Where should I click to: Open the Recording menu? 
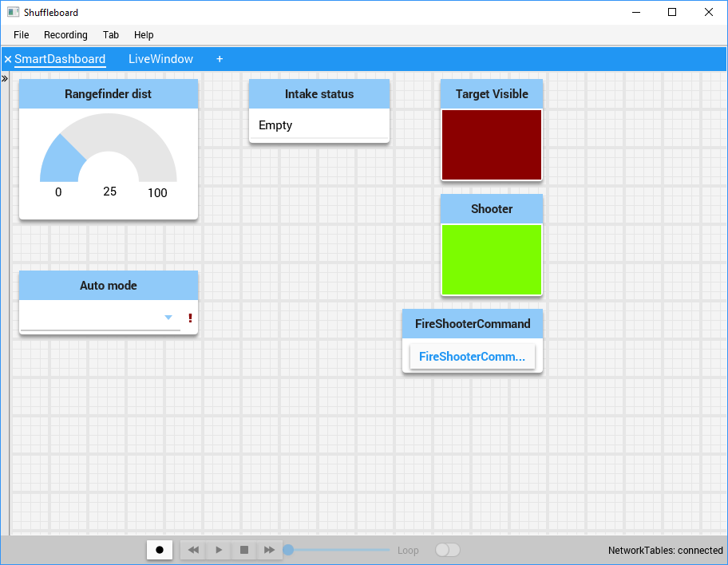65,34
